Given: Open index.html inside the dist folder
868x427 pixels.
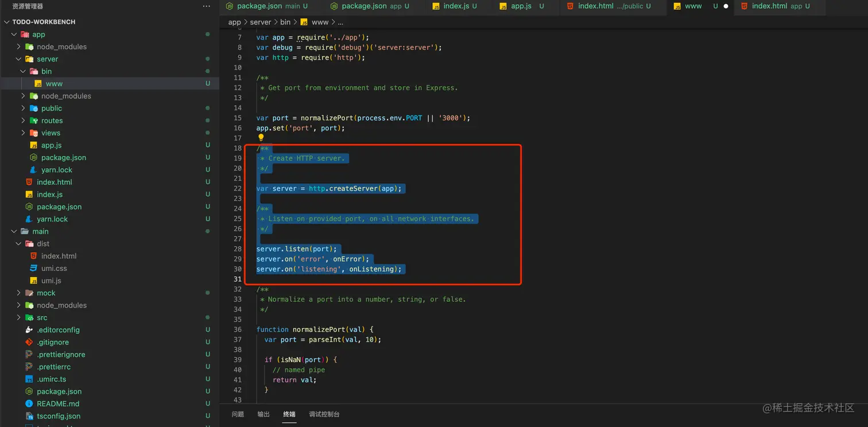Looking at the screenshot, I should (x=59, y=256).
